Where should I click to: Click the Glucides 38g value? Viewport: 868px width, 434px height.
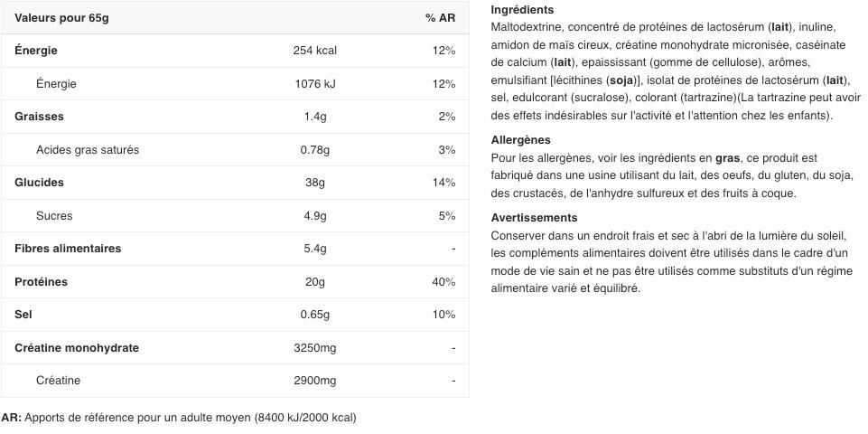click(314, 183)
